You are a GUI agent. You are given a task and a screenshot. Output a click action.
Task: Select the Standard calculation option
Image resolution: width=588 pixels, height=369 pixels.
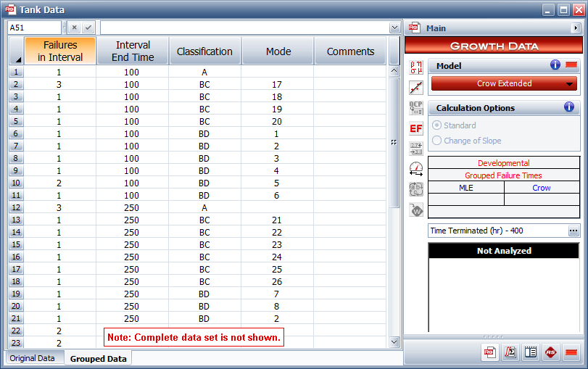click(437, 125)
